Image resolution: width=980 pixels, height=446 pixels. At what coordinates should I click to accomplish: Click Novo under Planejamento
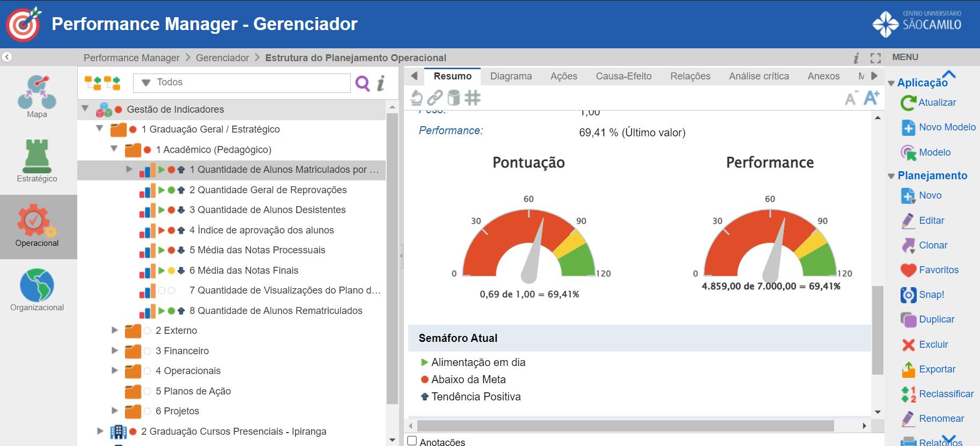coord(930,195)
